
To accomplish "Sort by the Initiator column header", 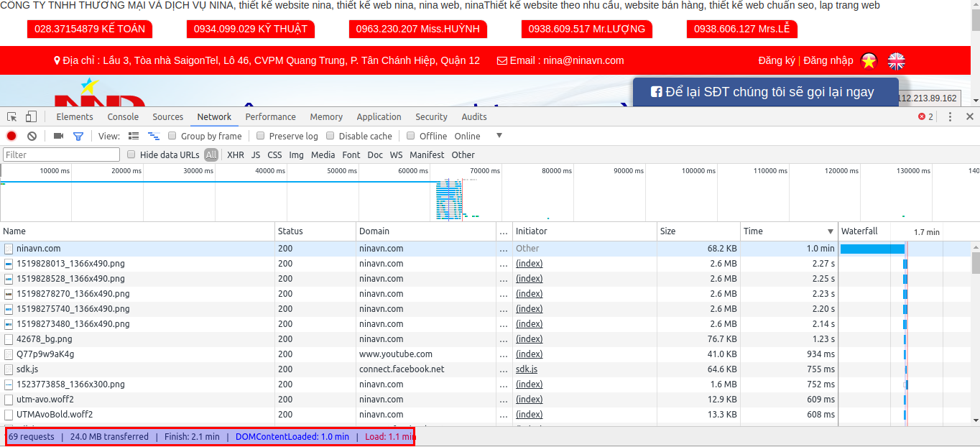I will (x=585, y=231).
